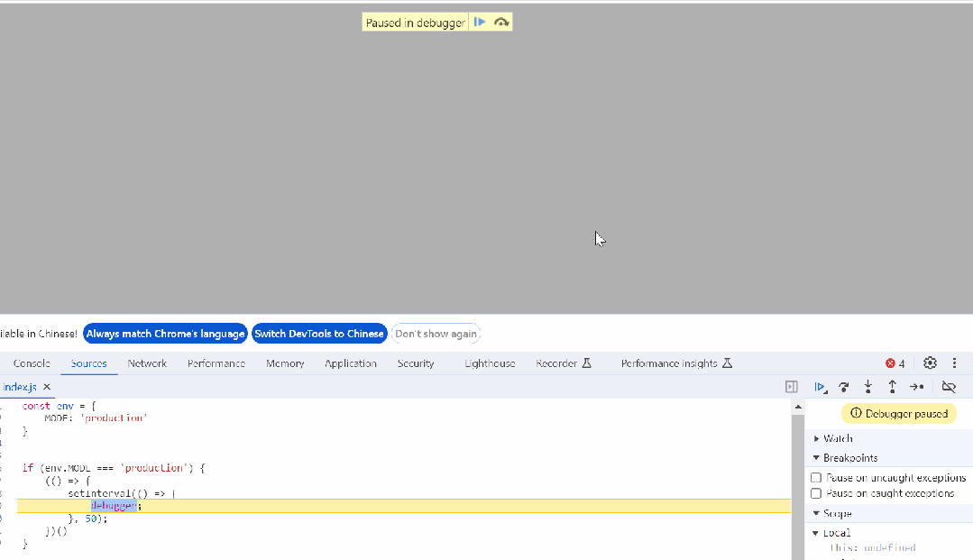This screenshot has width=973, height=560.
Task: Click the setInterval code line
Action: click(122, 493)
